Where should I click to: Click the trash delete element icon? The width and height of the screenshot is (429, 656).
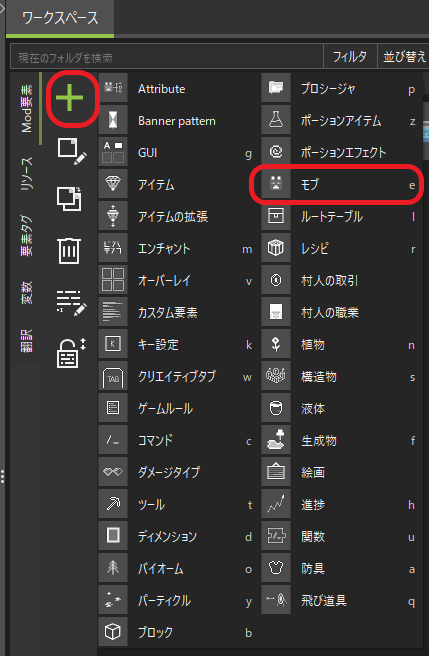[69, 249]
